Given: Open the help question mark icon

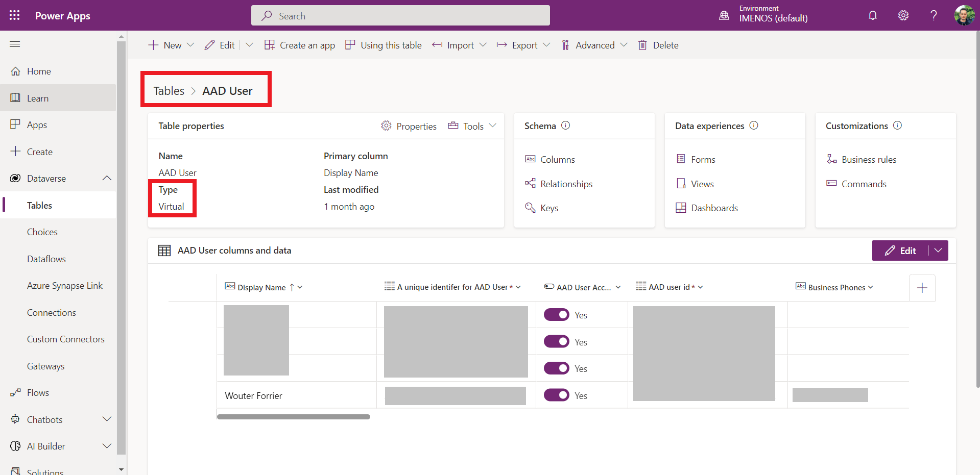Looking at the screenshot, I should pos(934,15).
